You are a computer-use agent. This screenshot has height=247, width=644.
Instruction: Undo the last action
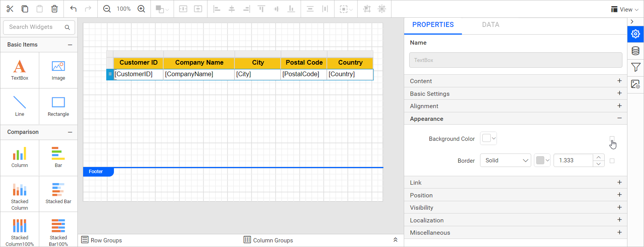(x=73, y=9)
